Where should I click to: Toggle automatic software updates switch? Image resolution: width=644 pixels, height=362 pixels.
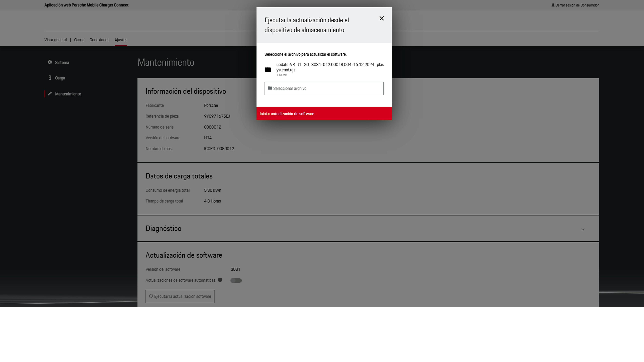tap(236, 281)
